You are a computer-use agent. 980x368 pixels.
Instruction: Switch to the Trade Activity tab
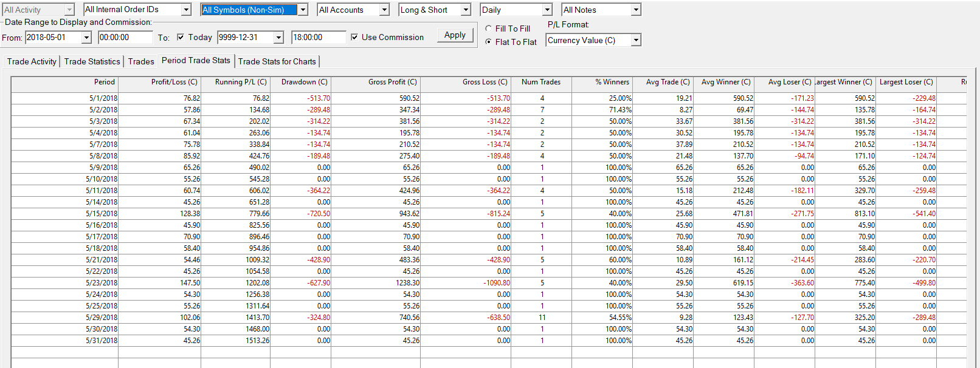coord(32,61)
